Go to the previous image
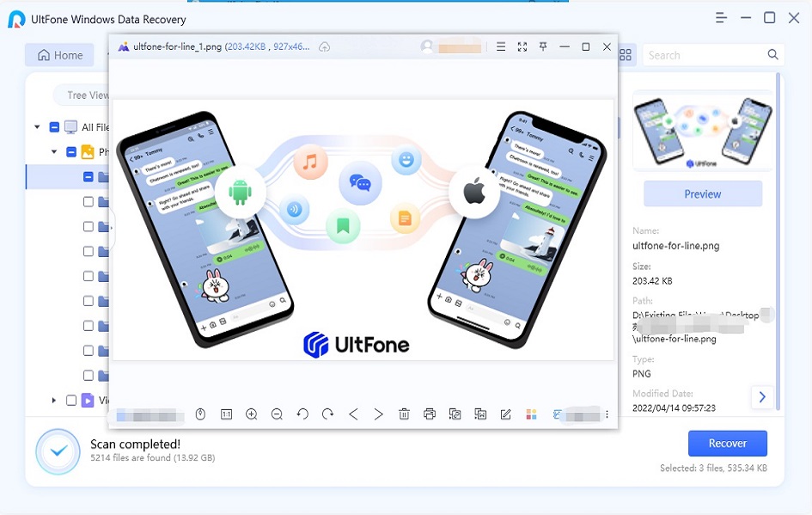The width and height of the screenshot is (812, 515). (353, 414)
